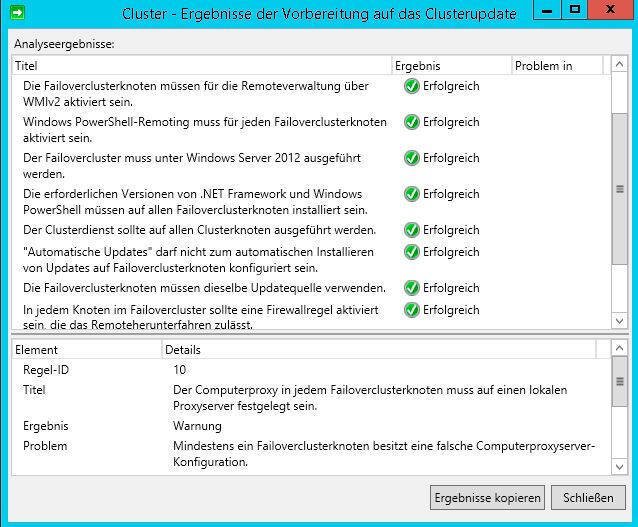
Task: Select the Windows PowerShell-Remoting row
Action: (311, 130)
